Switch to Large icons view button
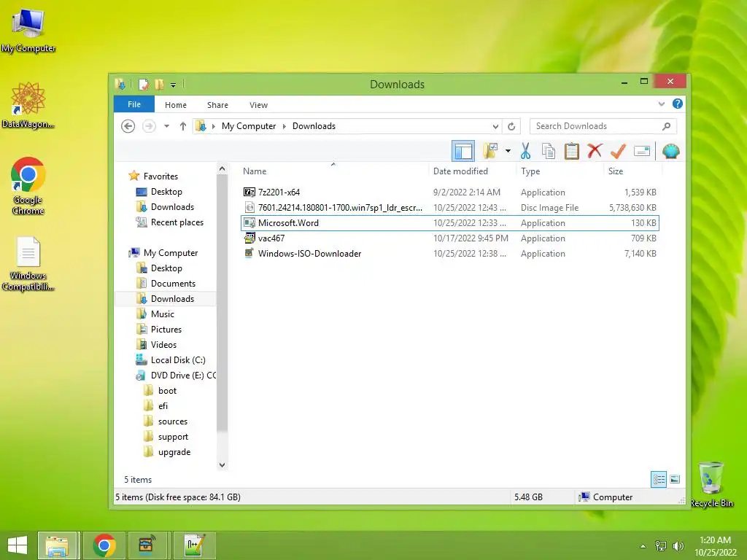 (675, 480)
